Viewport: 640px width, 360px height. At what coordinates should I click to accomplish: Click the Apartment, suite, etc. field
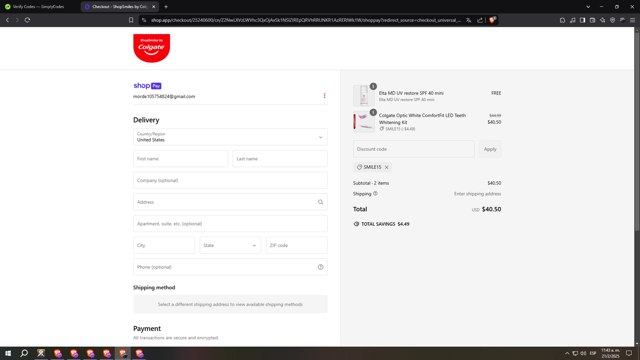tap(230, 224)
